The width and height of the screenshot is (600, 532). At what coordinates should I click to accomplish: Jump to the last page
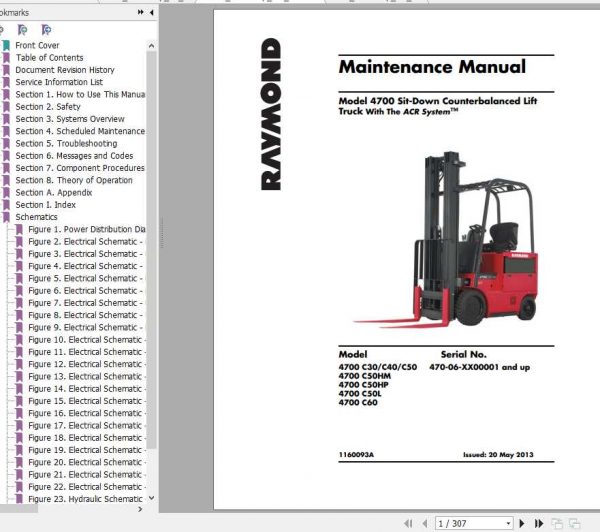[539, 523]
